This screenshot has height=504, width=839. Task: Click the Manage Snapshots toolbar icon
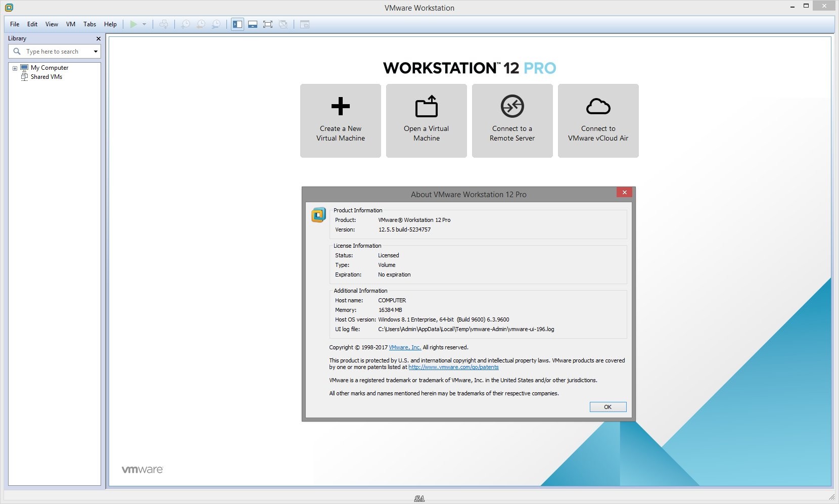tap(216, 24)
